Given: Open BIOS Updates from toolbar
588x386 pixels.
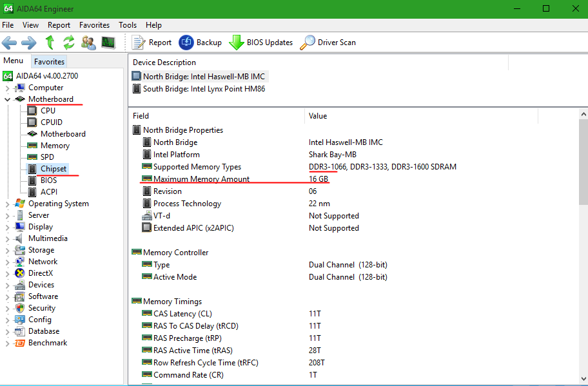Looking at the screenshot, I should tap(261, 43).
